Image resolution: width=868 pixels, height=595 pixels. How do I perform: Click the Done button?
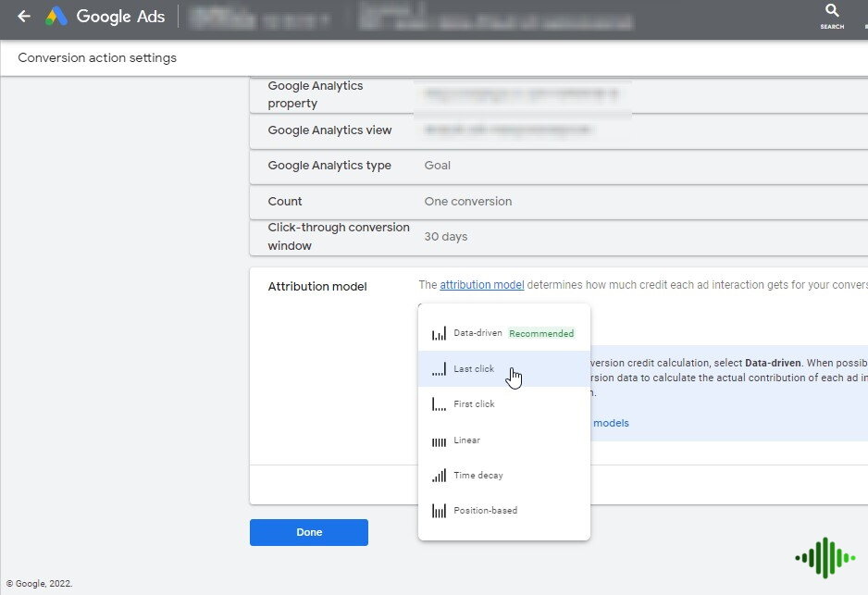[309, 532]
